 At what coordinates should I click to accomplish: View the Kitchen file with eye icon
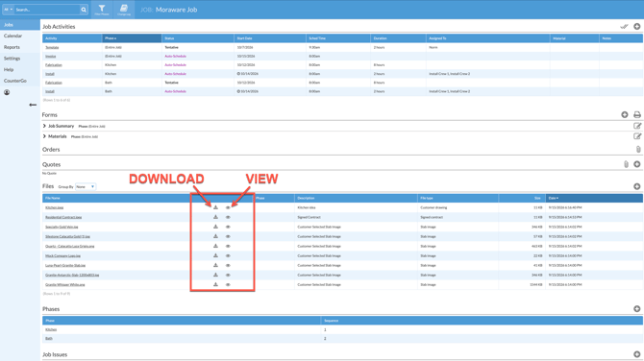click(x=228, y=207)
